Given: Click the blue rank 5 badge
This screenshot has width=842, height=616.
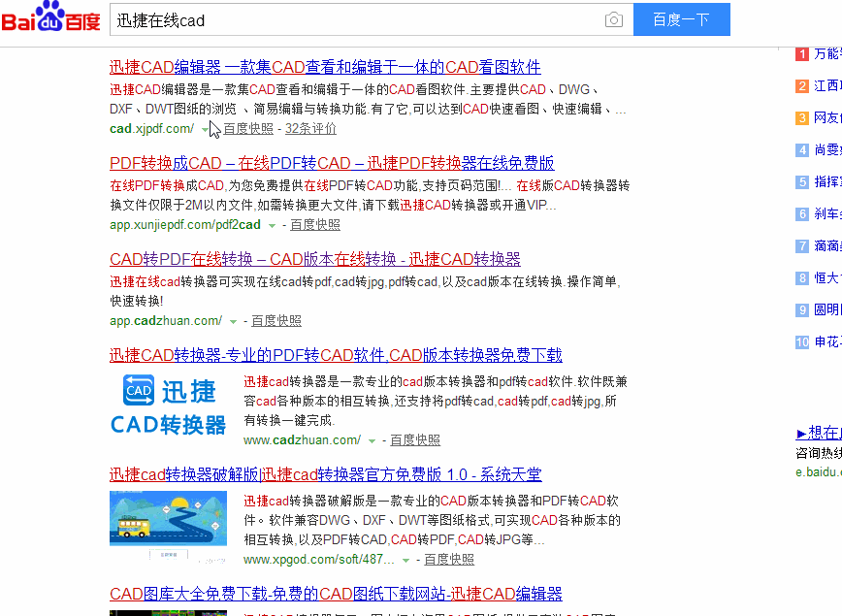Looking at the screenshot, I should pyautogui.click(x=802, y=182).
